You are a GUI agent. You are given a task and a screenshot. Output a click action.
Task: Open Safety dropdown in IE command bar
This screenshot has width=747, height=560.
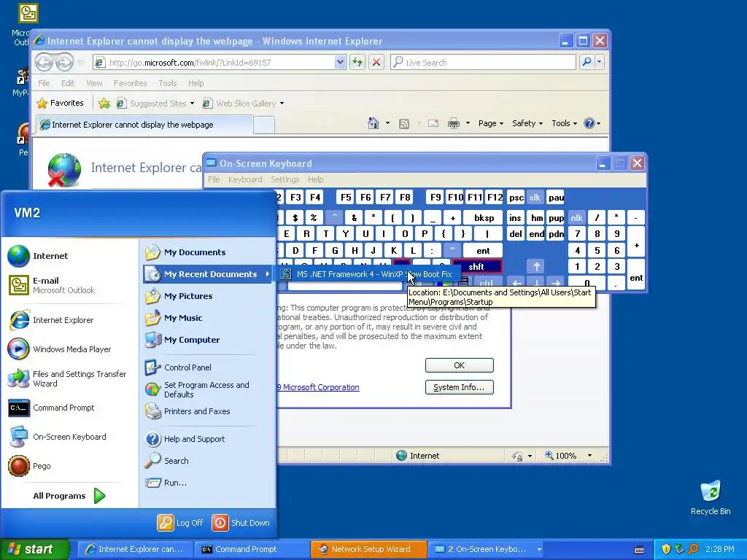pos(527,123)
